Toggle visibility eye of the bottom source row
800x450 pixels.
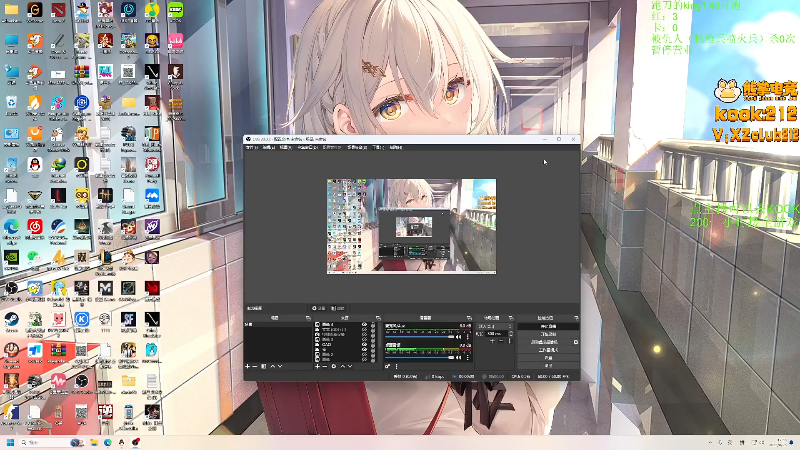[x=365, y=360]
